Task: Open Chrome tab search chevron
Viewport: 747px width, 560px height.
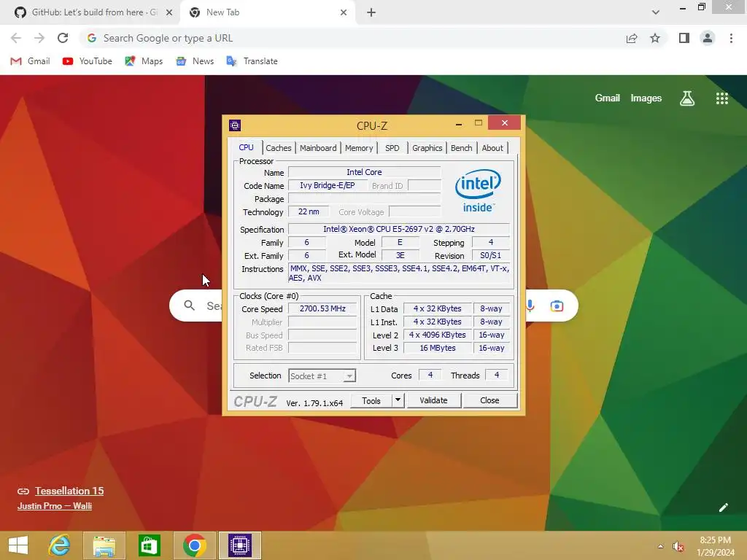Action: click(656, 12)
